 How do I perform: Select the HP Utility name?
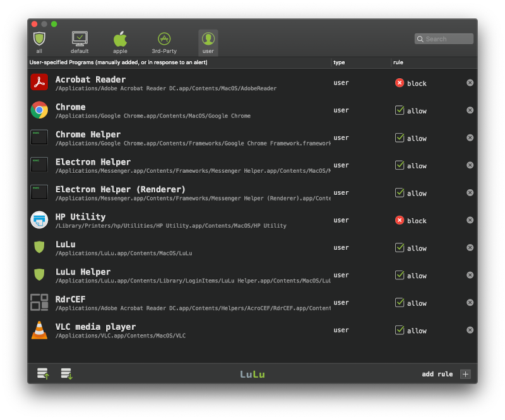[x=81, y=217]
